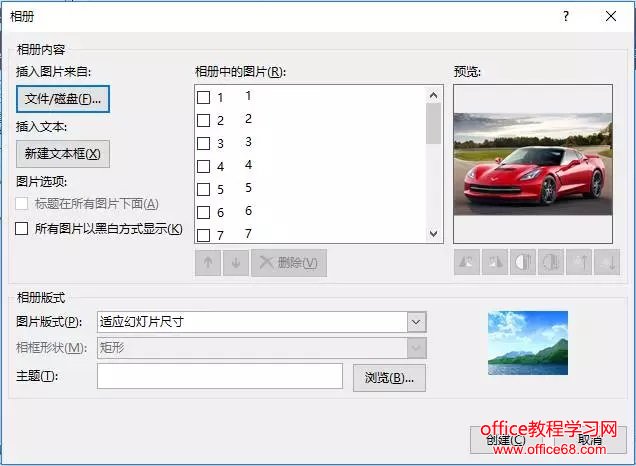
Task: Check the box for picture 6
Action: [203, 212]
